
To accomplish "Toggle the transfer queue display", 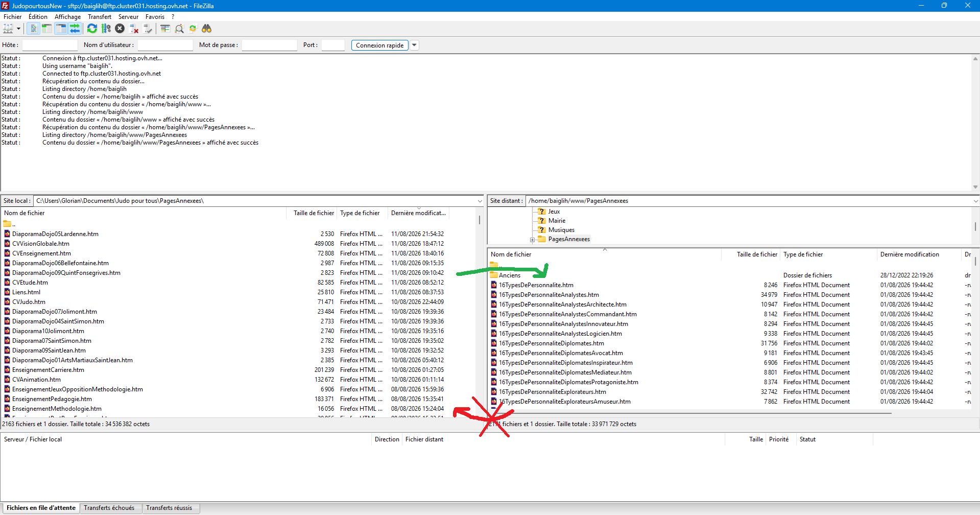I will click(75, 29).
